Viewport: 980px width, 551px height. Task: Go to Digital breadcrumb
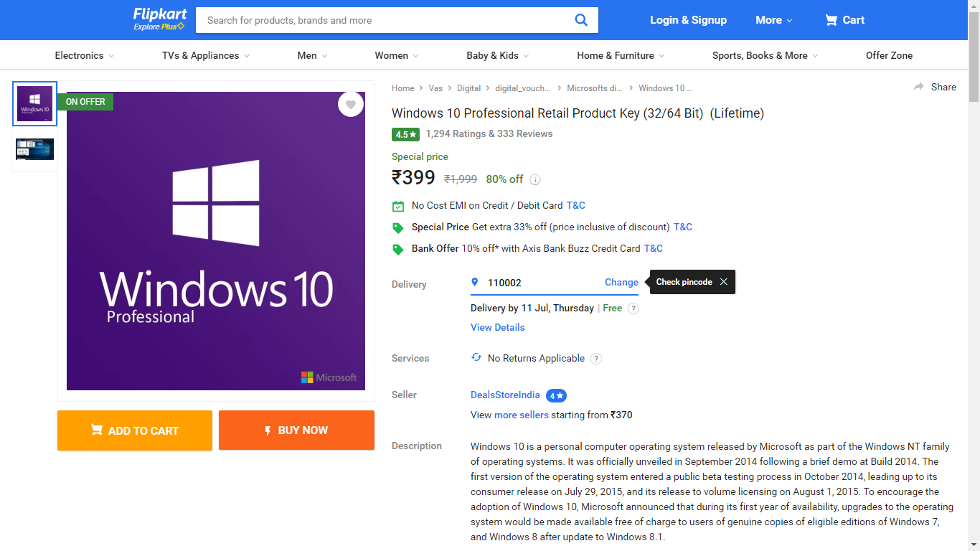[468, 88]
